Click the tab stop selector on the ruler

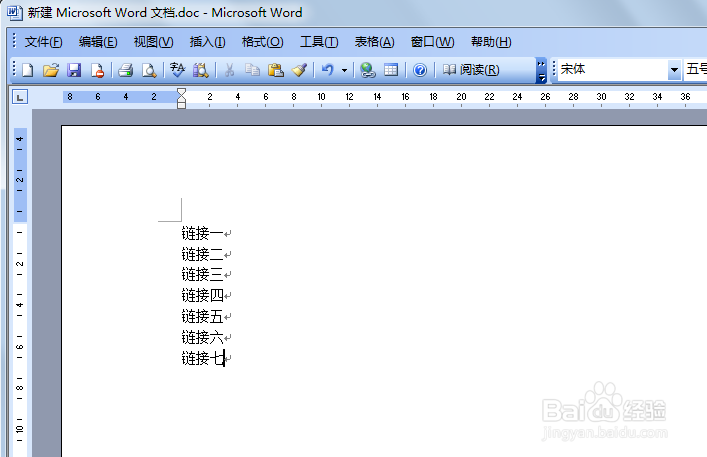coord(20,97)
